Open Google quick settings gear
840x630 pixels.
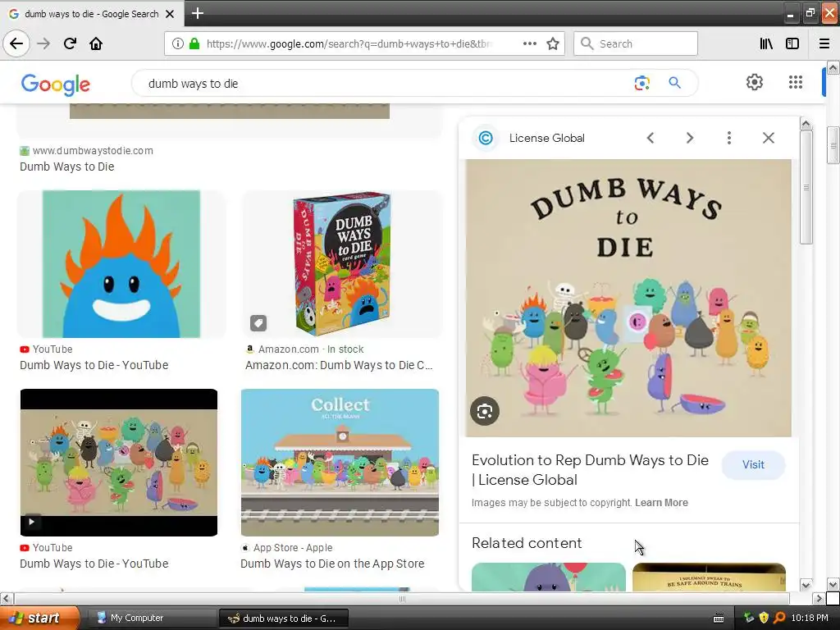pos(755,82)
